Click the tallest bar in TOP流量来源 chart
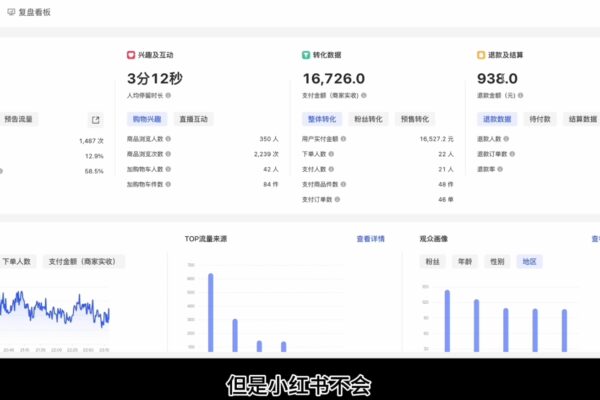 (210, 312)
